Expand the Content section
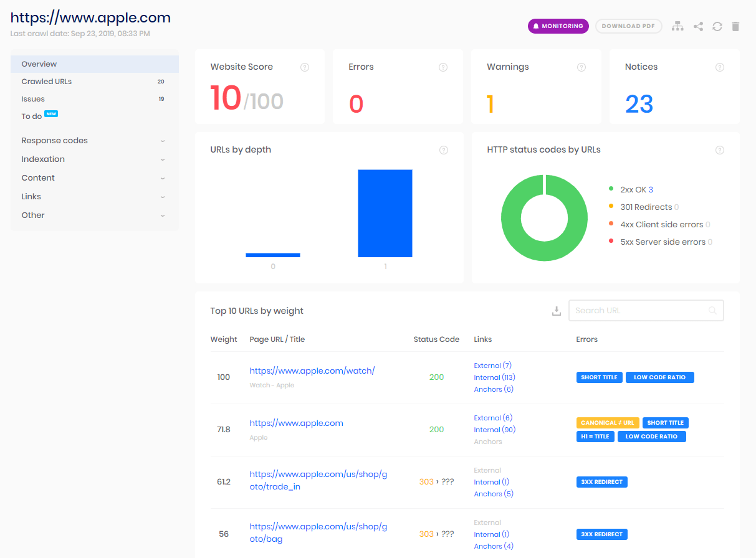The height and width of the screenshot is (558, 756). click(95, 178)
